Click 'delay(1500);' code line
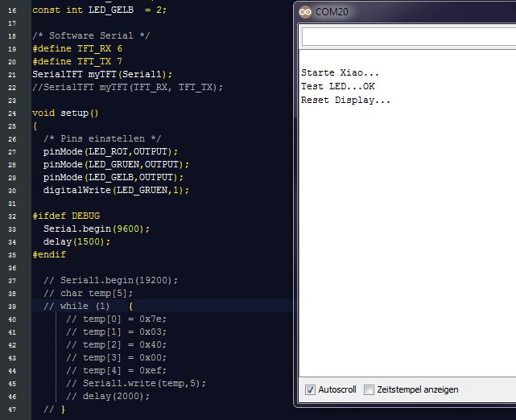516x420 pixels. (76, 241)
